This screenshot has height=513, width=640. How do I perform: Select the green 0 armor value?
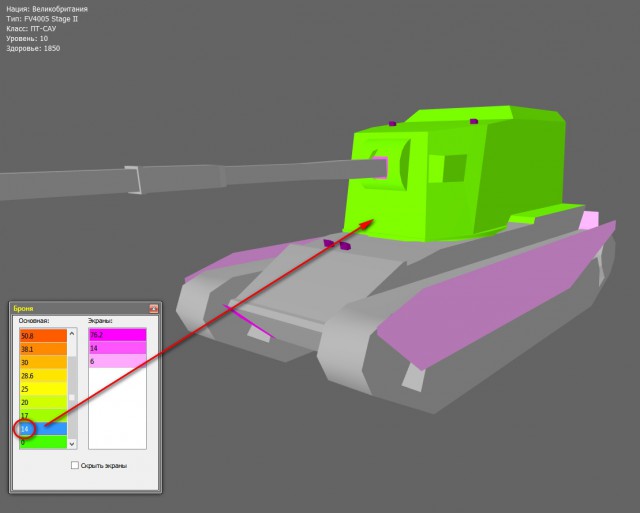43,442
